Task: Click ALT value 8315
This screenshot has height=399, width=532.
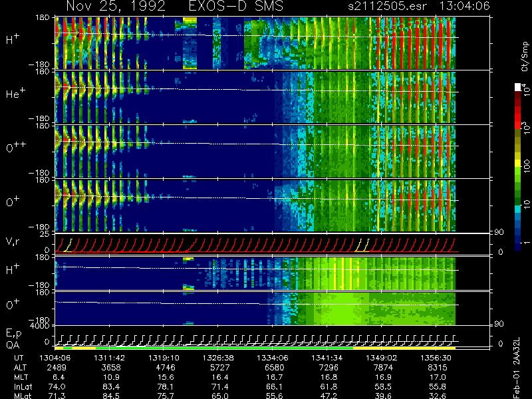Action: click(x=438, y=368)
